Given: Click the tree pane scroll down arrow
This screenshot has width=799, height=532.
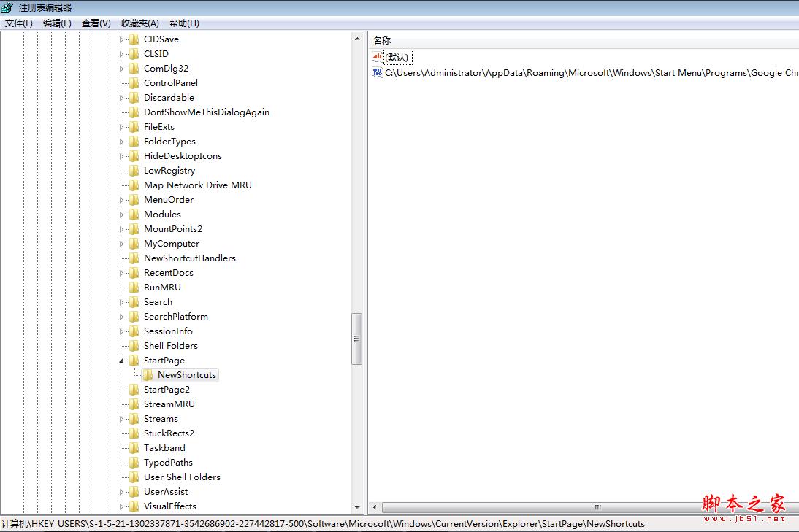Looking at the screenshot, I should [357, 507].
